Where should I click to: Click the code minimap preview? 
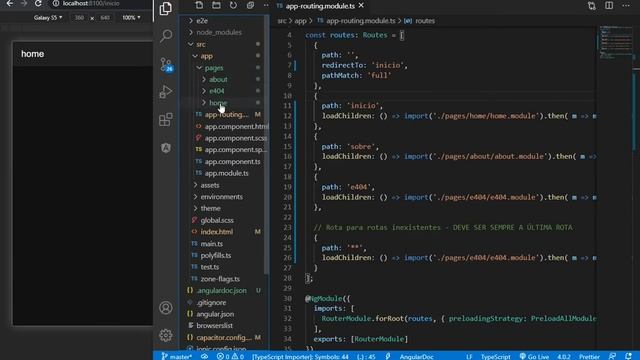tap(616, 43)
